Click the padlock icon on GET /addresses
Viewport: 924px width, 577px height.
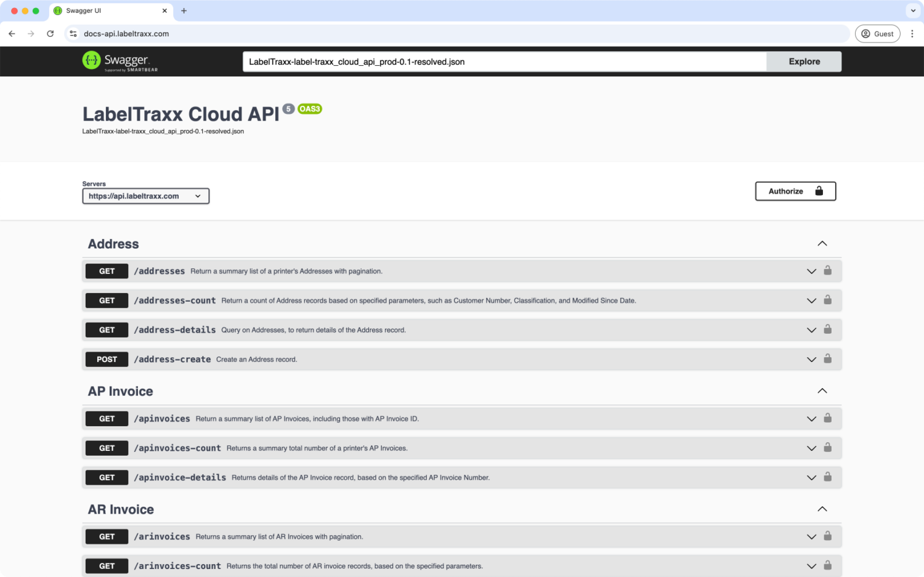(x=828, y=271)
